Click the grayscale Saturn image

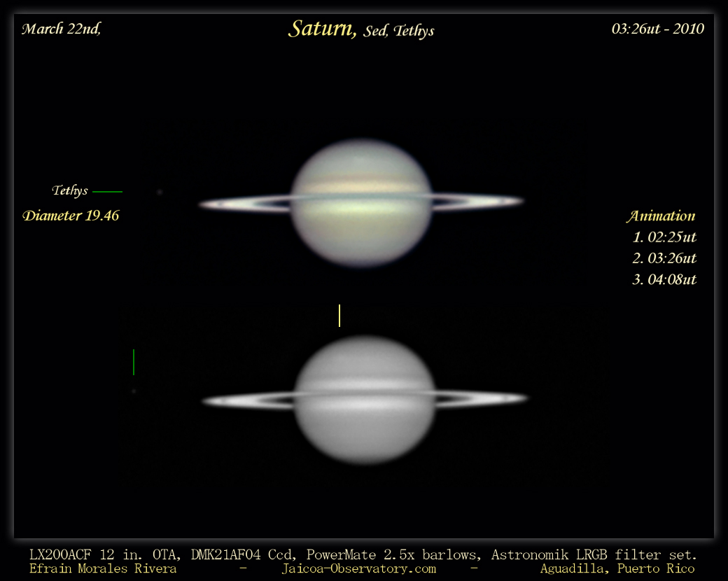365,400
